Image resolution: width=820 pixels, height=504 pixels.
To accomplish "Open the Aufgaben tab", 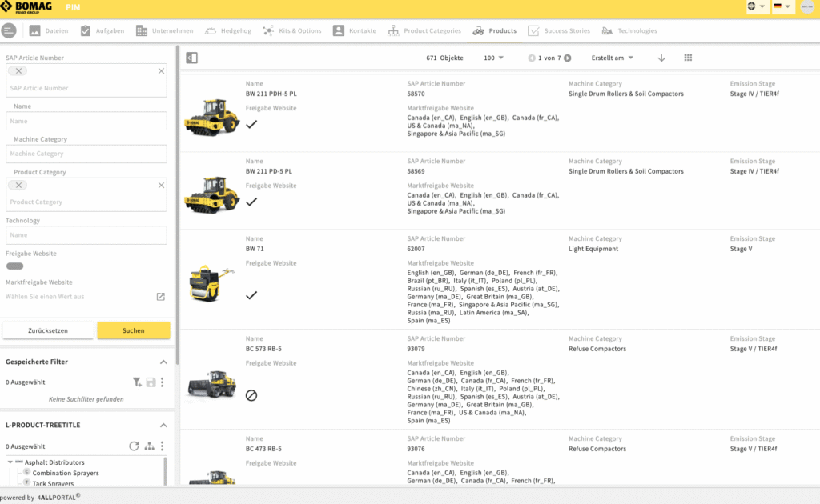I will (102, 31).
